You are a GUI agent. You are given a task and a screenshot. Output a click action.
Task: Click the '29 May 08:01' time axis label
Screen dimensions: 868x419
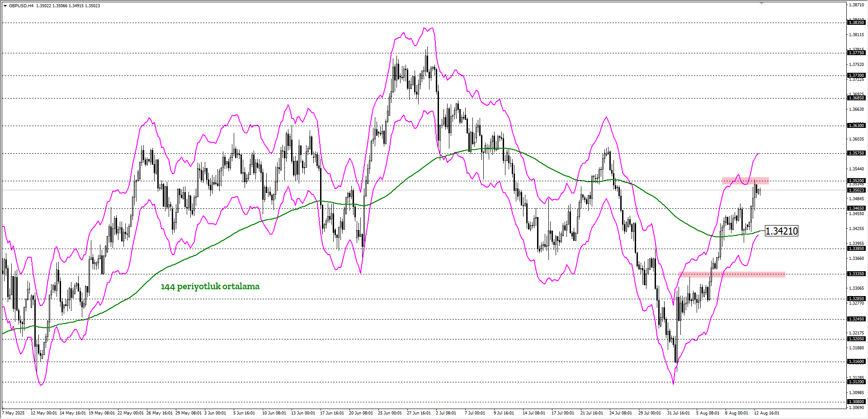point(189,413)
